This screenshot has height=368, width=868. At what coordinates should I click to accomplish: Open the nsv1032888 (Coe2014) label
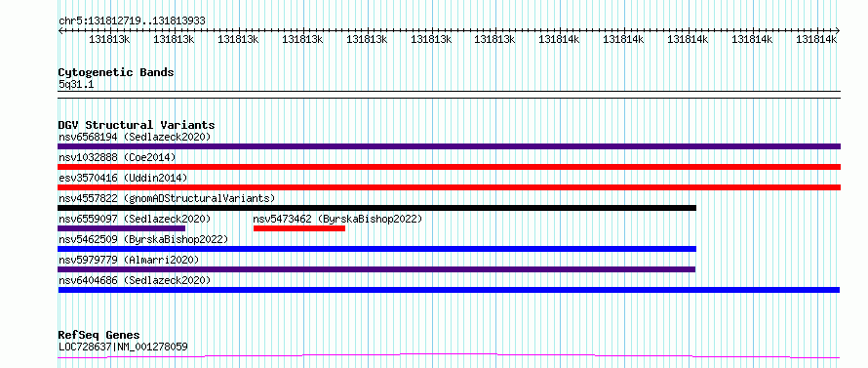click(x=117, y=157)
